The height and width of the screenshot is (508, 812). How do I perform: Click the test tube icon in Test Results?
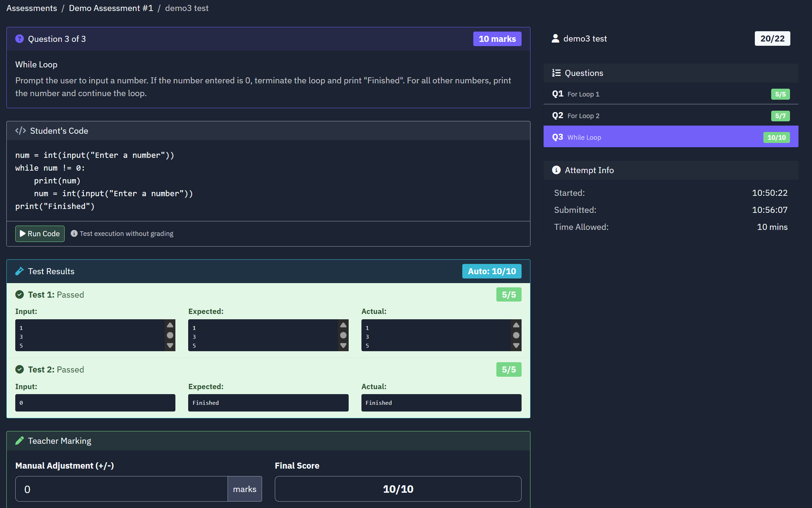20,271
